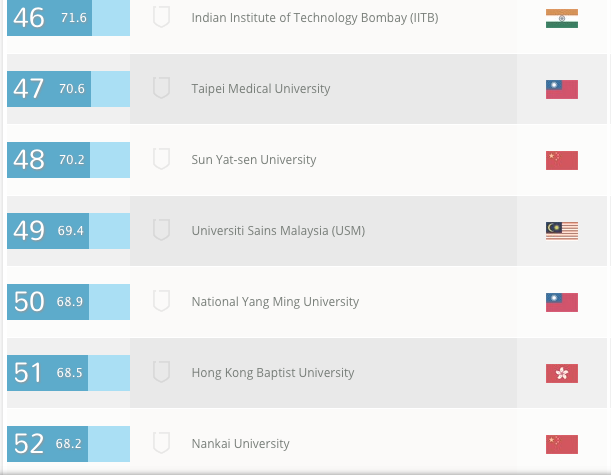
Task: Click shield icon beside Hong Kong Baptist University
Action: pos(161,372)
